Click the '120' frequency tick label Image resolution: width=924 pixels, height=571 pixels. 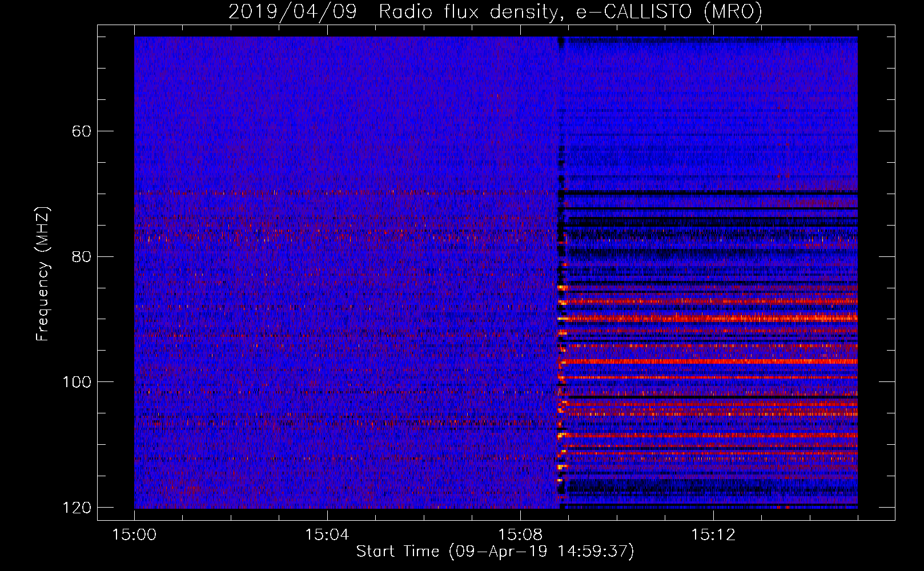coord(77,508)
